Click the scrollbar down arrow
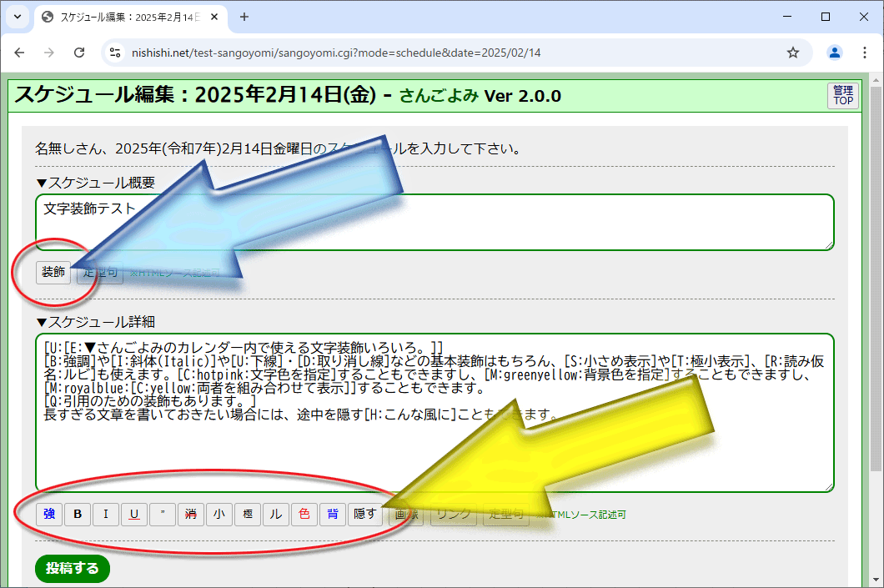 [876, 580]
